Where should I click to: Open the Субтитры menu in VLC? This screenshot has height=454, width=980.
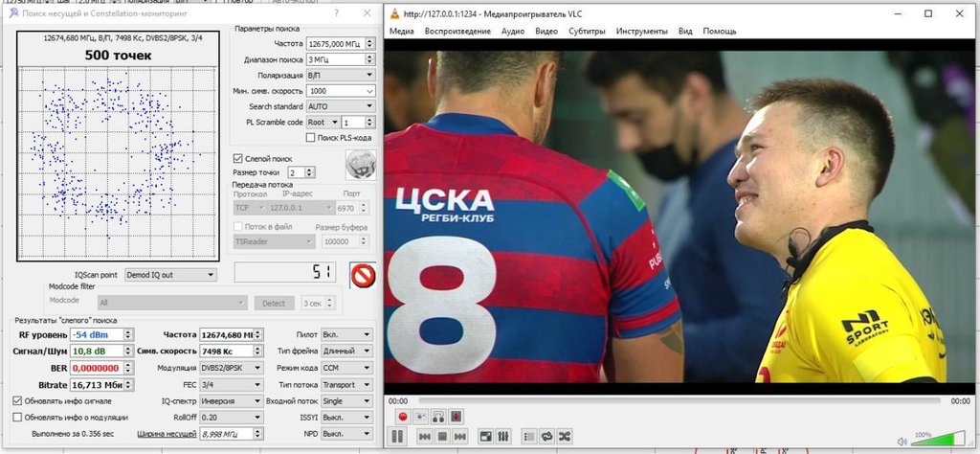(x=588, y=31)
